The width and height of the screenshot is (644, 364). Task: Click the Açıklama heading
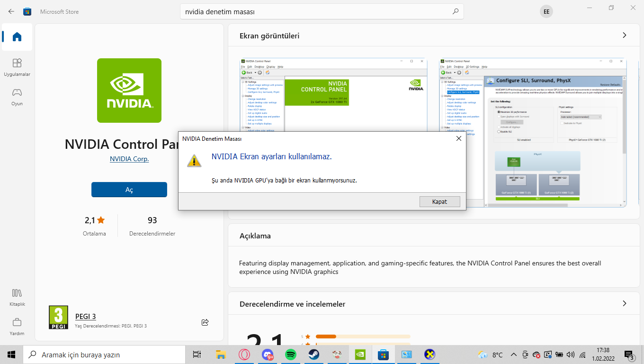[255, 236]
